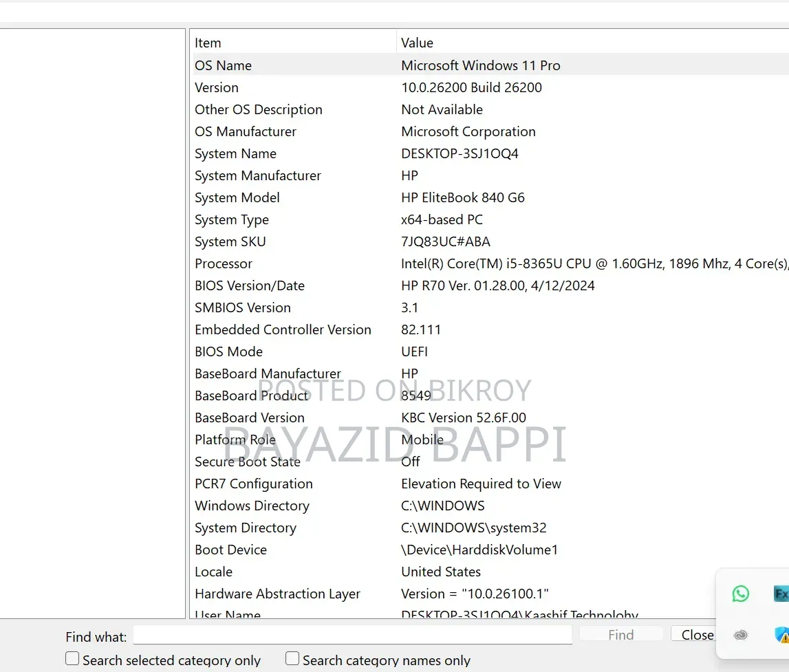Select the System Model item

click(x=237, y=197)
